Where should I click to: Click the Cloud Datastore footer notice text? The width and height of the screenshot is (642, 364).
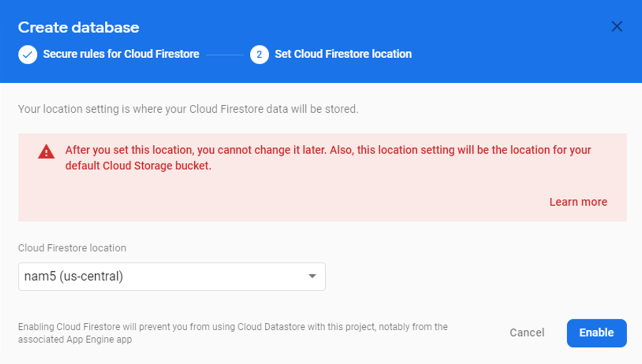(x=233, y=332)
